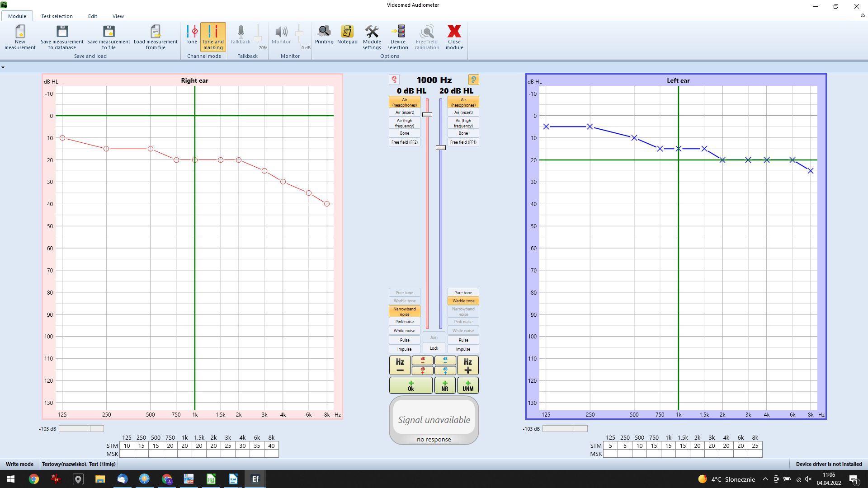The image size is (868, 488).
Task: Select the left ear icon
Action: click(473, 80)
